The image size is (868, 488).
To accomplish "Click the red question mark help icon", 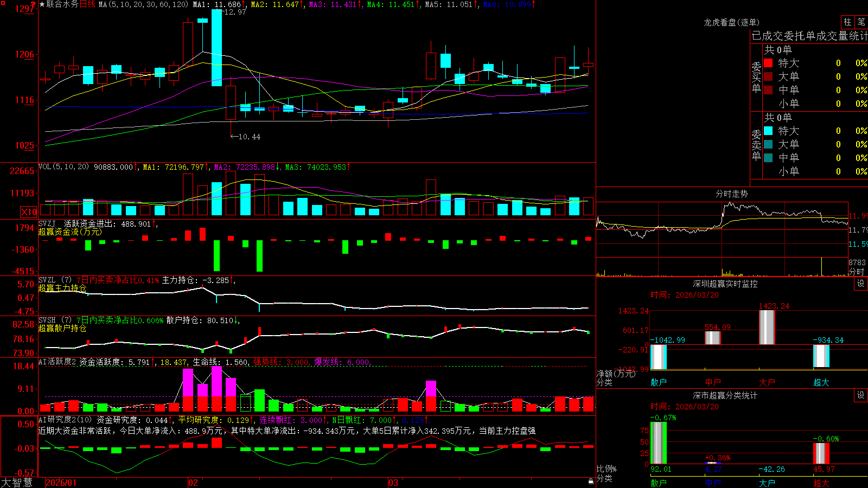I will point(34,4).
